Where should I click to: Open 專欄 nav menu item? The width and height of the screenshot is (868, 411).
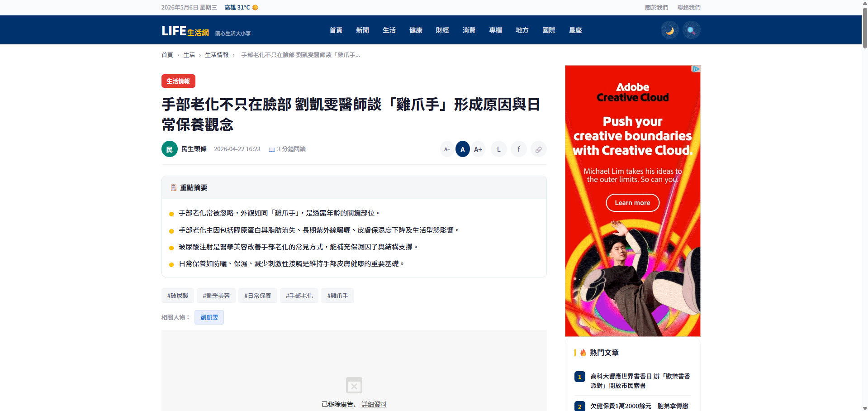(x=496, y=30)
